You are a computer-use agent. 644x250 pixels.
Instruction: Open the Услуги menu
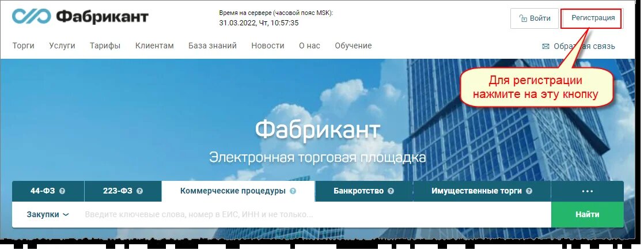[62, 46]
